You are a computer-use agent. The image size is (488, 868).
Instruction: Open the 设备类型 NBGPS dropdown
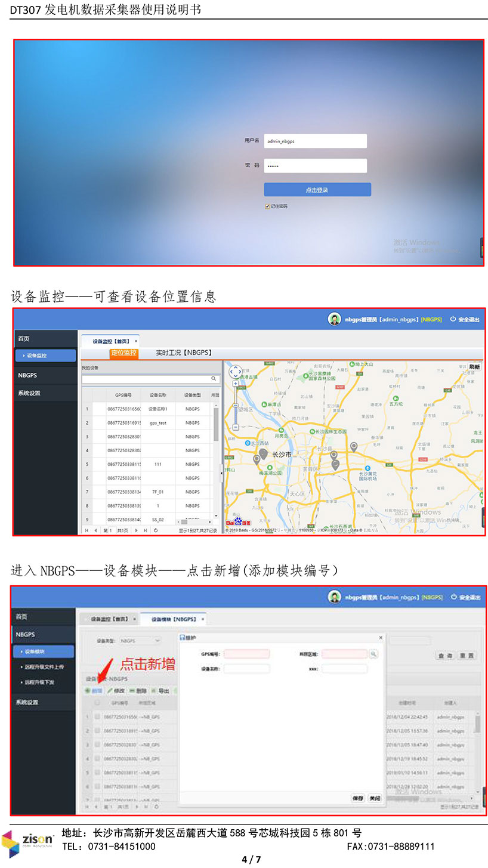click(140, 641)
